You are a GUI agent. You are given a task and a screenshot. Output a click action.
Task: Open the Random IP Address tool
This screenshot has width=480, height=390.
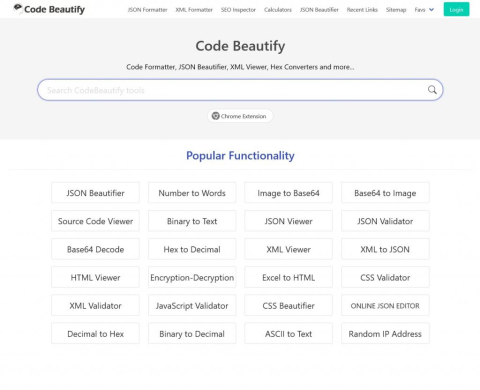pyautogui.click(x=385, y=333)
